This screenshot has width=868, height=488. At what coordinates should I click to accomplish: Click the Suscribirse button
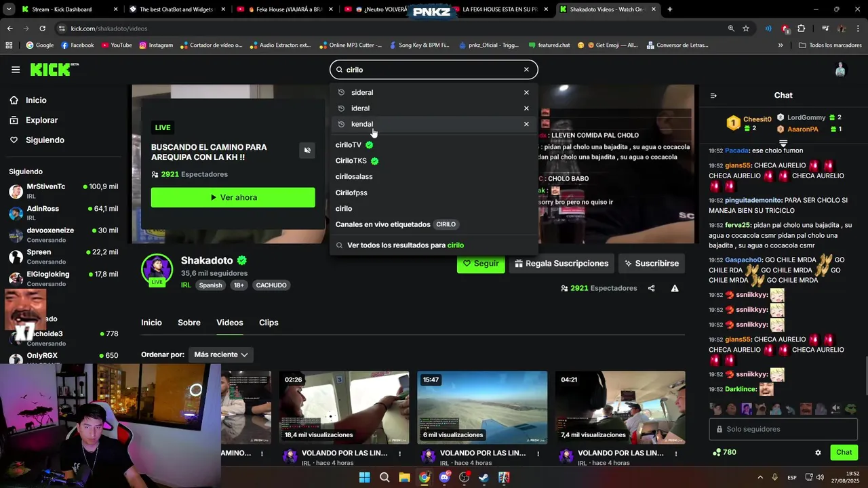coord(652,263)
